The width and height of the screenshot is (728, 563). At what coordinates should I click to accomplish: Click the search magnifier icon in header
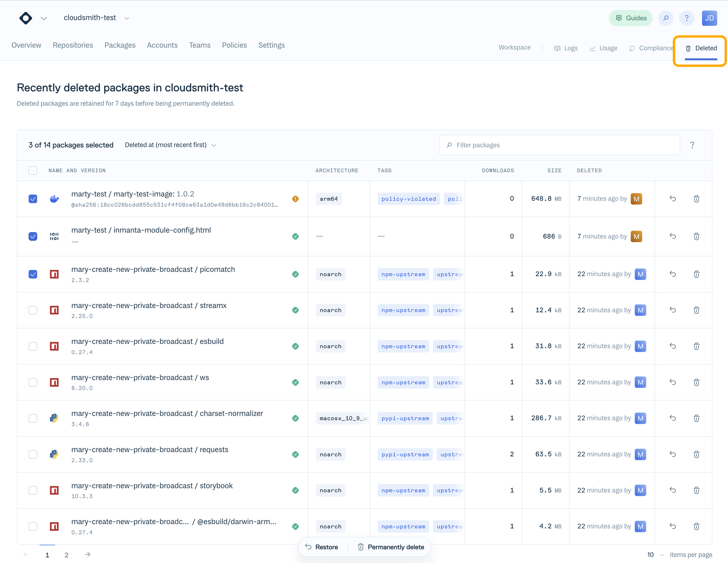coord(666,18)
